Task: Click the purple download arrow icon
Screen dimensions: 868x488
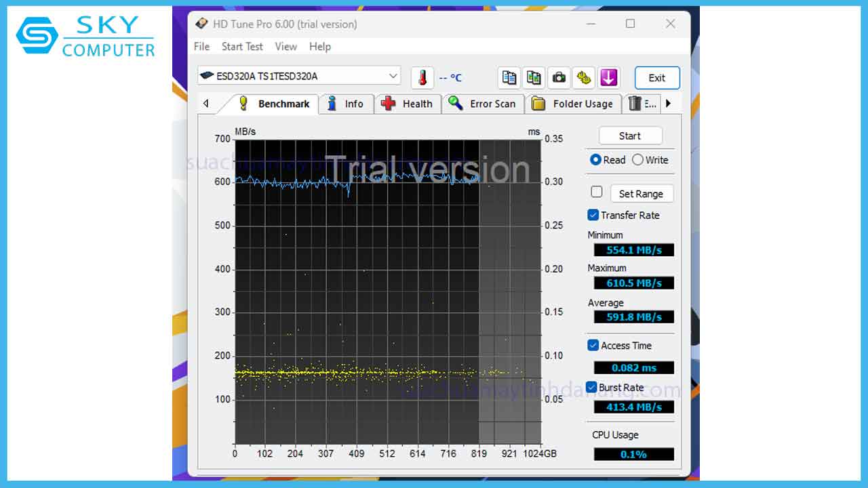Action: pos(608,77)
